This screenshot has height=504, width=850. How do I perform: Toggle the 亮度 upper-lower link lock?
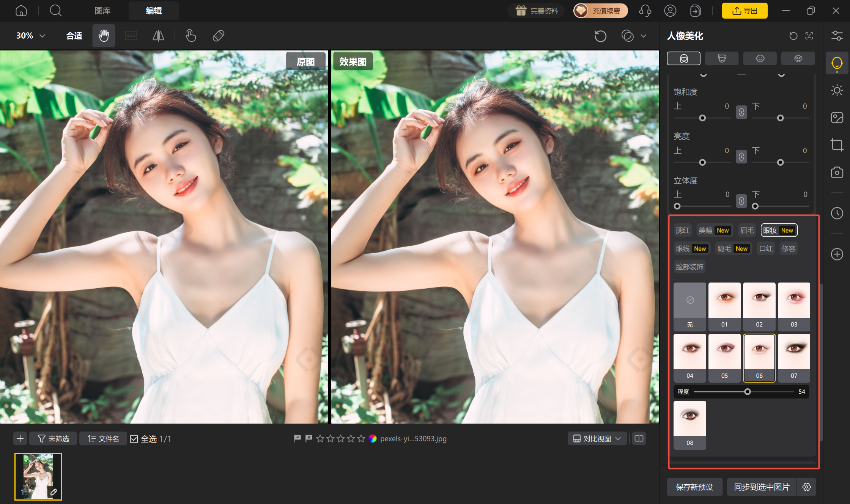(741, 157)
